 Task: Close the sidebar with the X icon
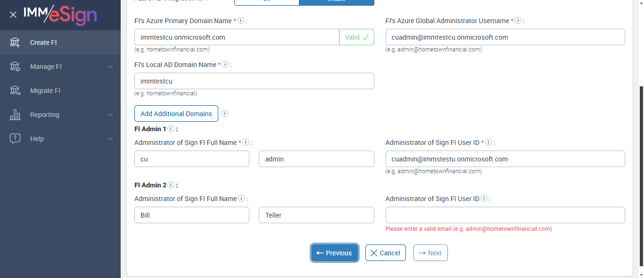tap(13, 15)
